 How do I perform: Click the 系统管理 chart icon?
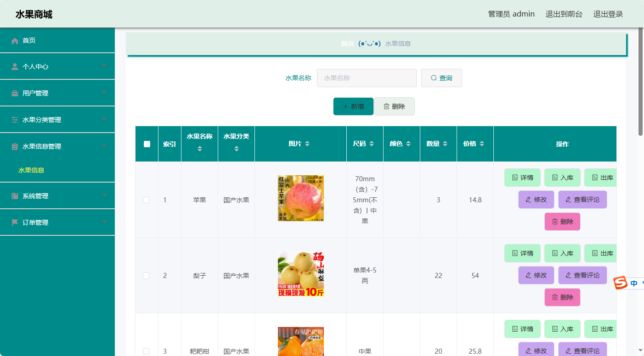(15, 195)
